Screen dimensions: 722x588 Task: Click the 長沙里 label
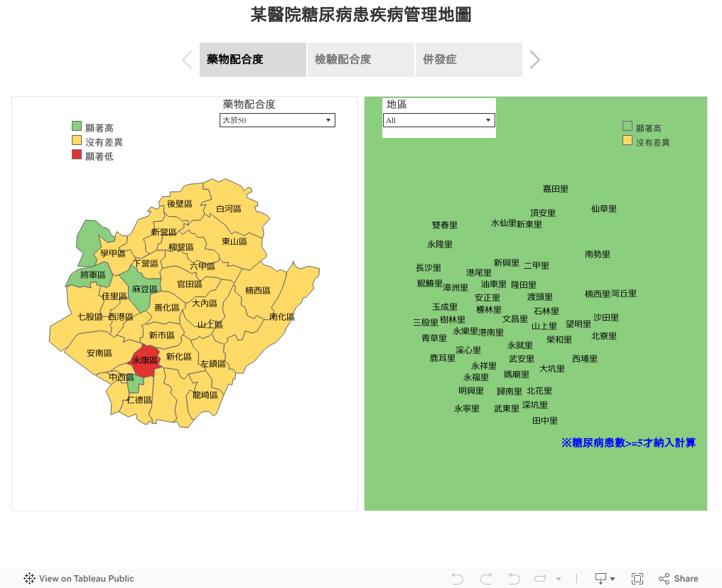pos(429,268)
